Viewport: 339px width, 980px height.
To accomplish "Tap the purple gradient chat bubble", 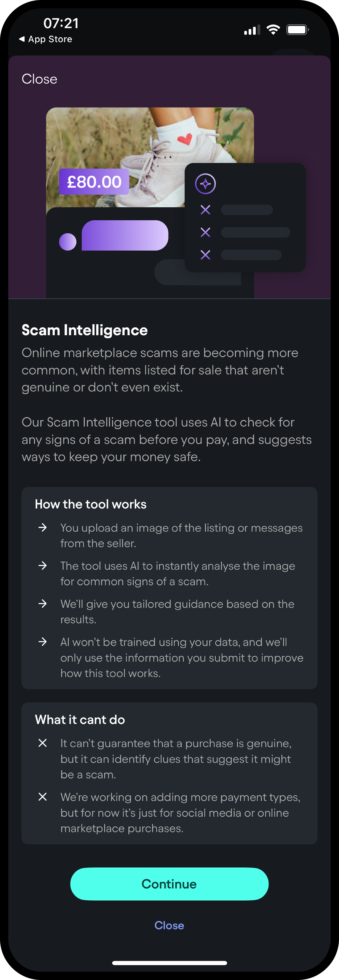I will point(125,235).
